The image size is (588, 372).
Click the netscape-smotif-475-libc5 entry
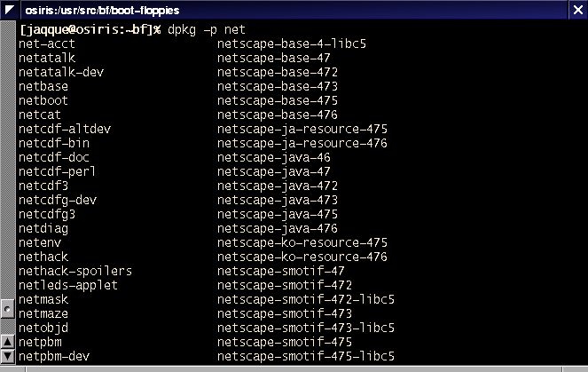306,356
